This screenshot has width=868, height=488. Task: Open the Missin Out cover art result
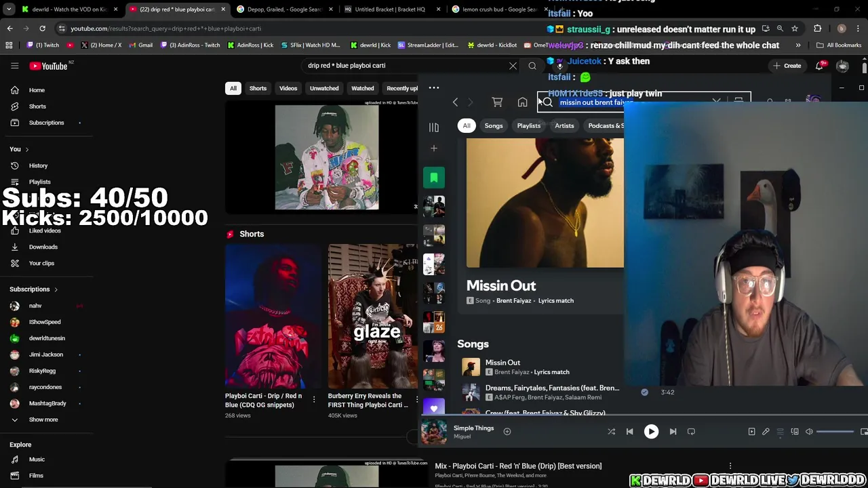coord(545,203)
